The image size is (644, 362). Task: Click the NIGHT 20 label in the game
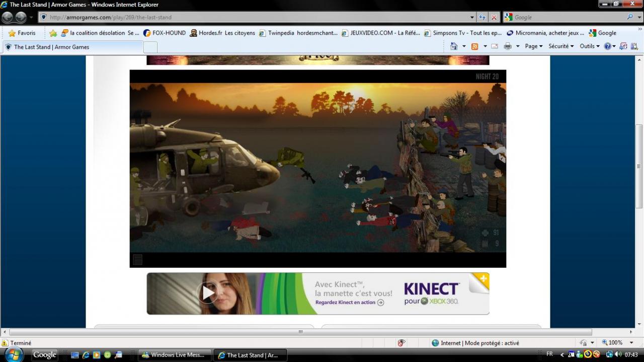coord(487,77)
